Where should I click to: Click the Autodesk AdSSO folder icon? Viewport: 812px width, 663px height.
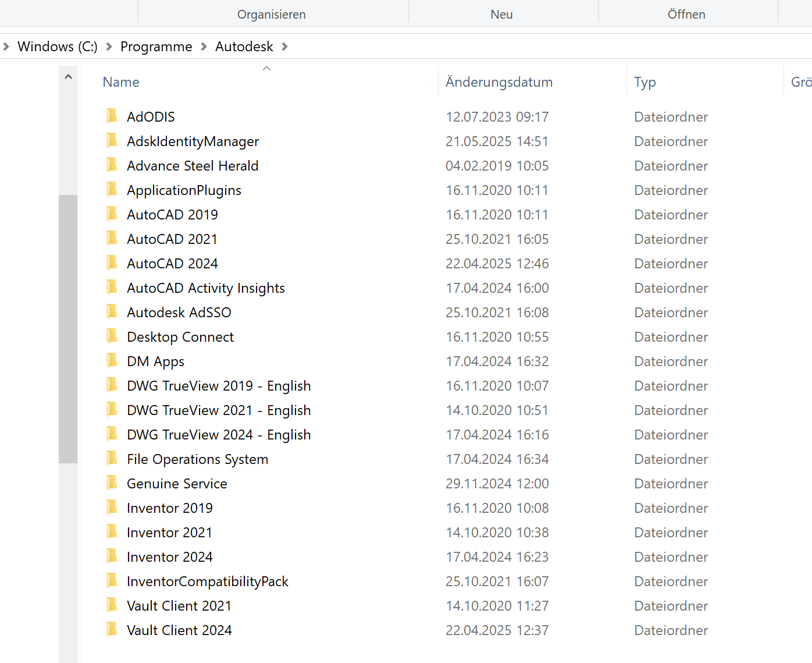pyautogui.click(x=112, y=311)
